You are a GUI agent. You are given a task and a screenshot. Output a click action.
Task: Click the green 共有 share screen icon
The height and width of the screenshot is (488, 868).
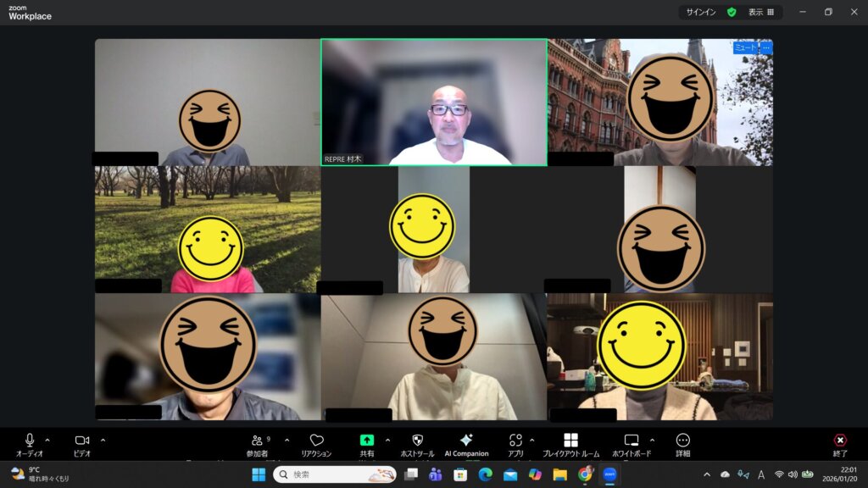(x=366, y=441)
